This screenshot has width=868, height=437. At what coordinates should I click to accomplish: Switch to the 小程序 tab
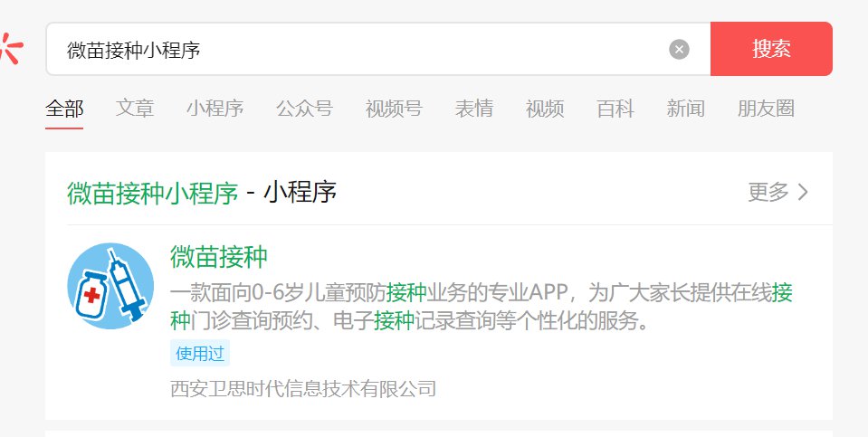215,109
